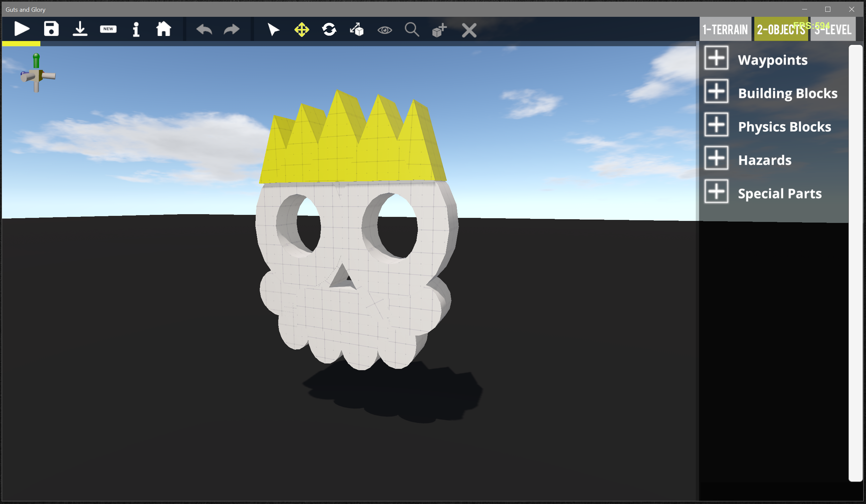Open the info panel icon

pos(136,29)
